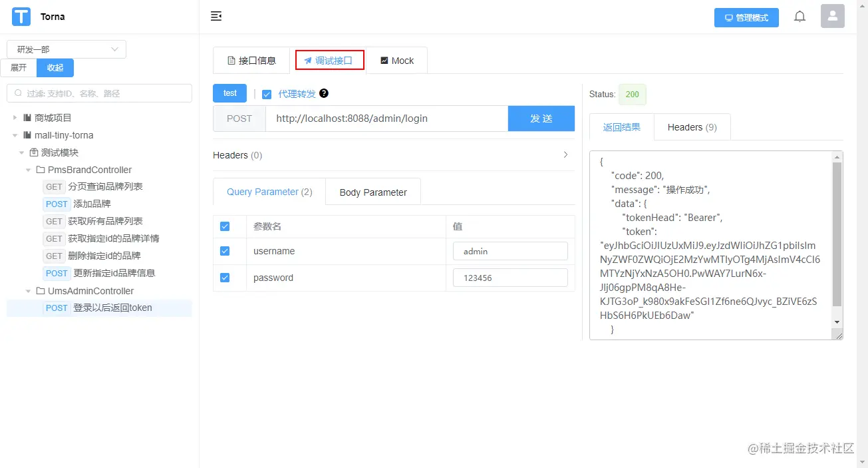Uncheck the username parameter checkbox
Image resolution: width=868 pixels, height=468 pixels.
[225, 251]
